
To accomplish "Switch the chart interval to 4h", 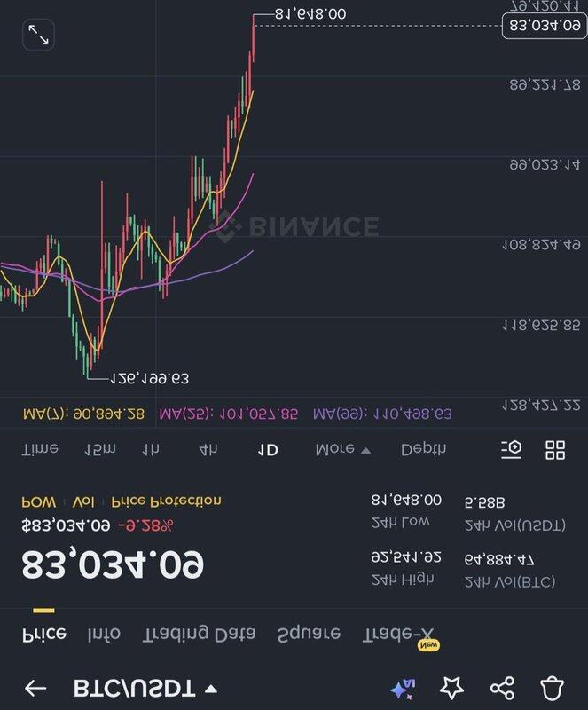I will (x=208, y=450).
